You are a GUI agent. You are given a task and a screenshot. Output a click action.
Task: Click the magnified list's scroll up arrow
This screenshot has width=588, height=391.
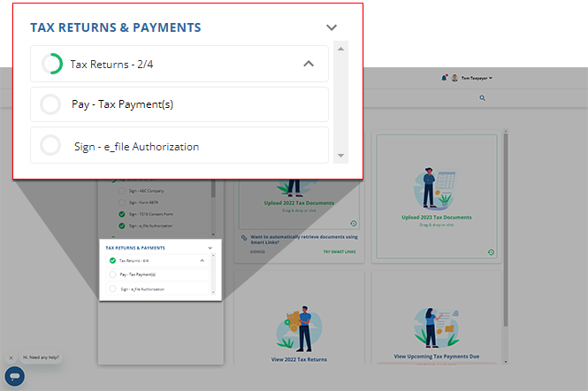pos(340,49)
